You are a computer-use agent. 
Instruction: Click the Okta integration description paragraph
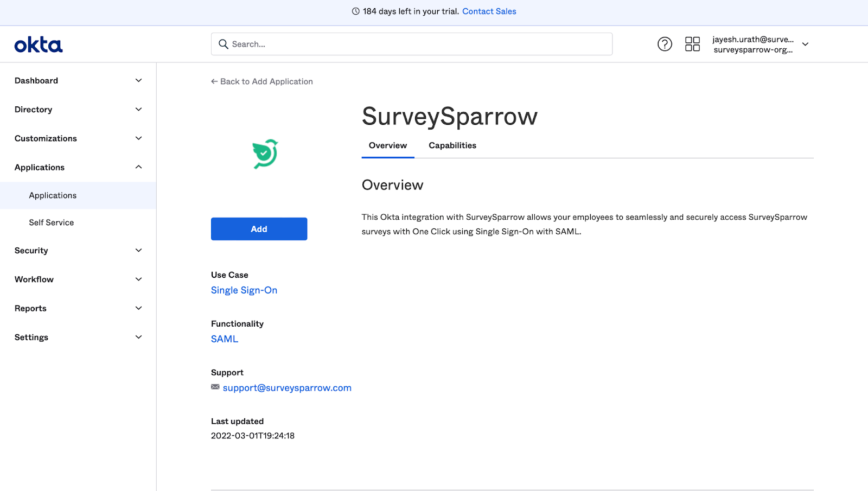[584, 224]
